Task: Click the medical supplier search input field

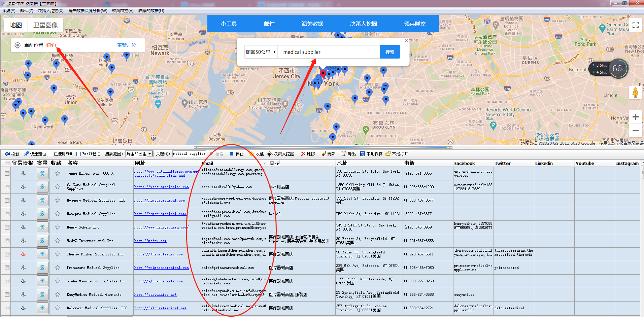Action: point(329,52)
